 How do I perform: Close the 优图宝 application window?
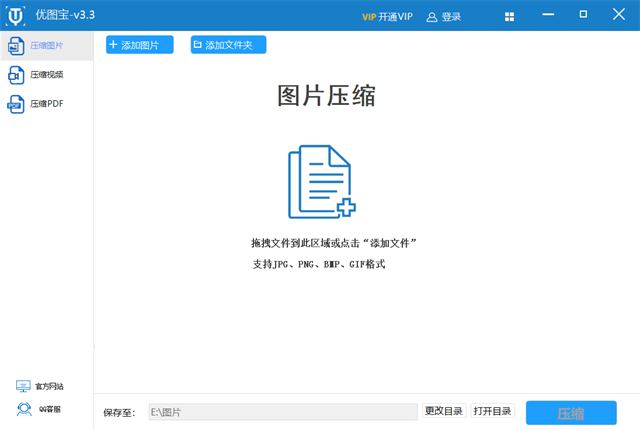[x=616, y=16]
